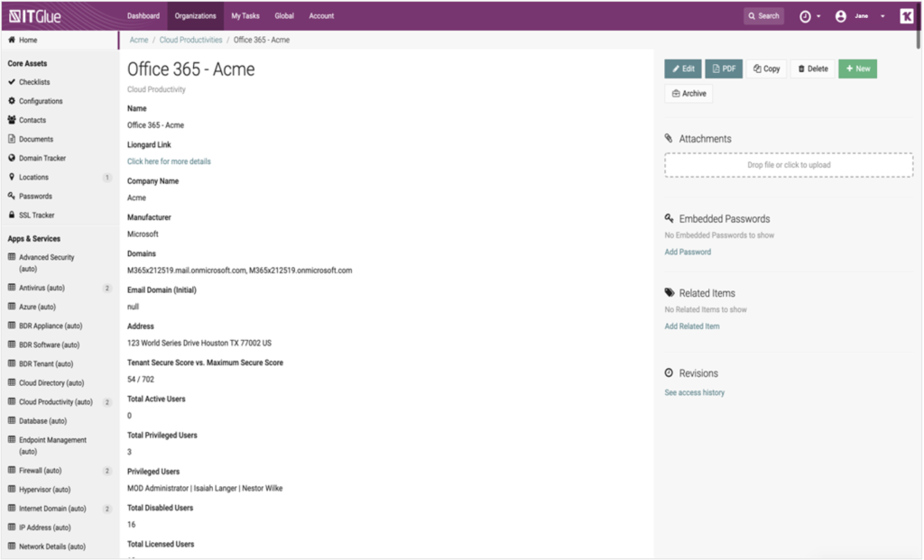This screenshot has height=560, width=924.
Task: Open the Liongard 'Click here for more details' link
Action: (169, 161)
